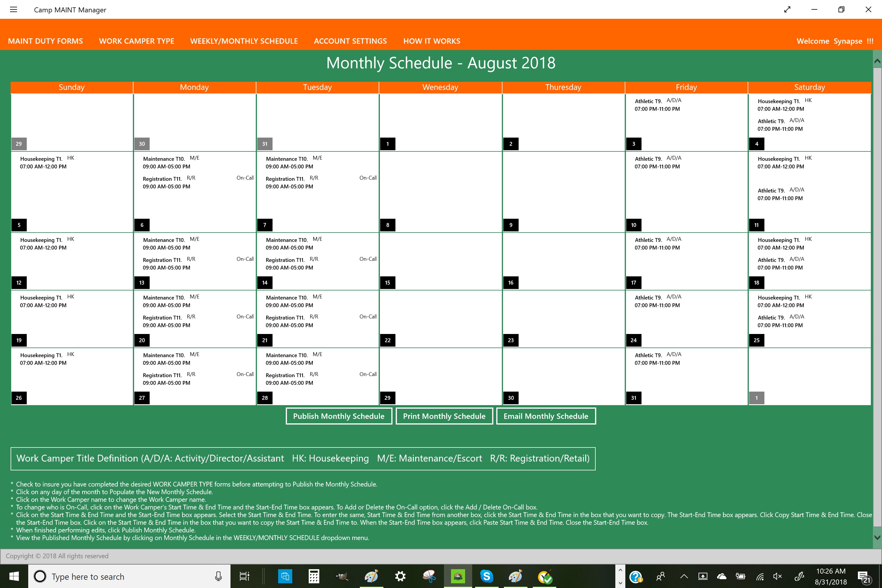Click the expand to fullscreen arrow icon
The width and height of the screenshot is (882, 588).
[x=787, y=10]
